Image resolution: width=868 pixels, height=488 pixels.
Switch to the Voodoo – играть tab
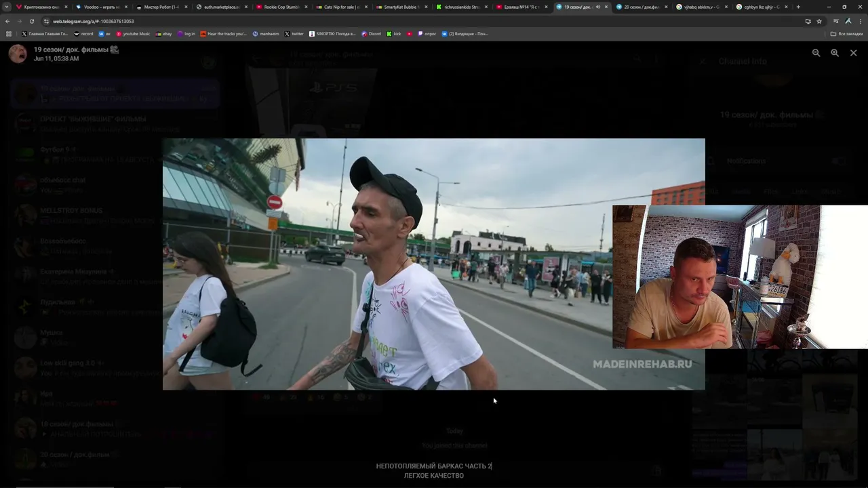(102, 7)
